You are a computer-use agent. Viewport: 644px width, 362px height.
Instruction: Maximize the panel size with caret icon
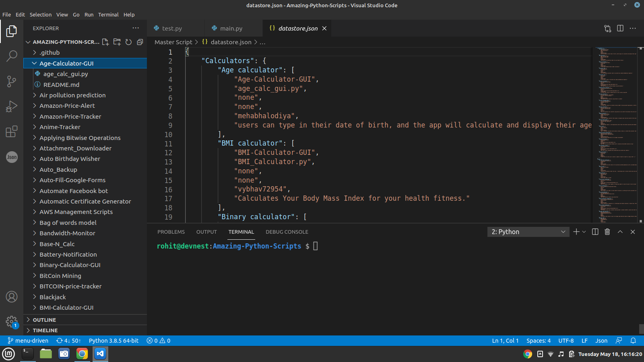[620, 232]
